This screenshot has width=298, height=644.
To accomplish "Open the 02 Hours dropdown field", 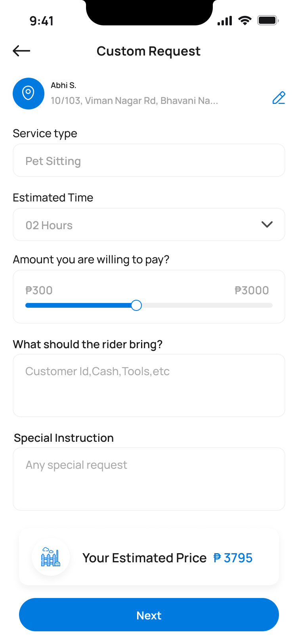I will [149, 224].
